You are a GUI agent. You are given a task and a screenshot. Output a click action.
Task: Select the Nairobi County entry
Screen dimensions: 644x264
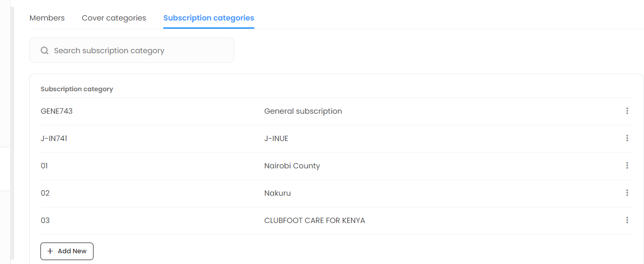point(292,166)
